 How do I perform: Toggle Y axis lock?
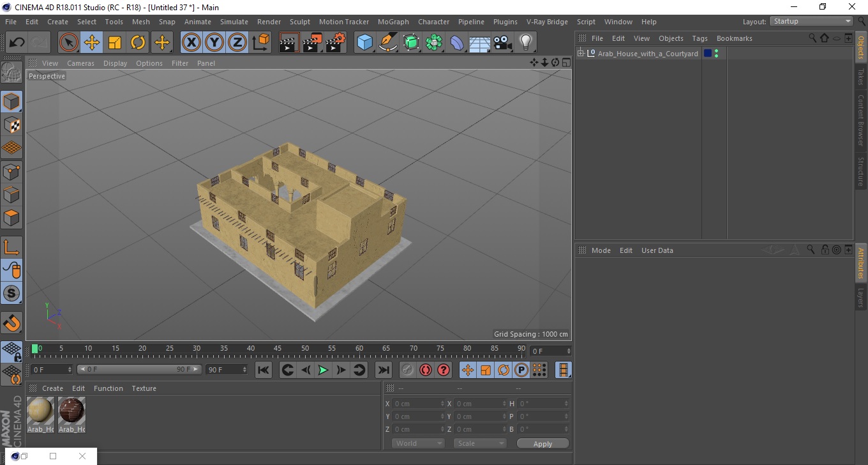tap(214, 43)
